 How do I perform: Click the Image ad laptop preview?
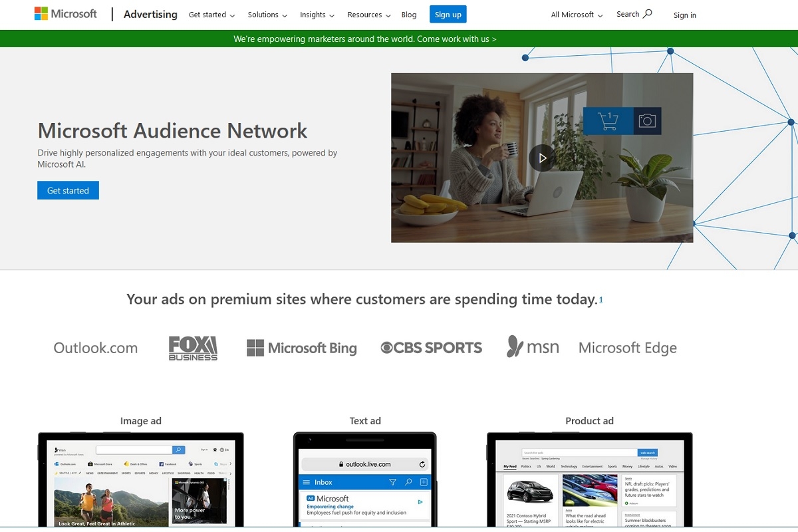[141, 480]
